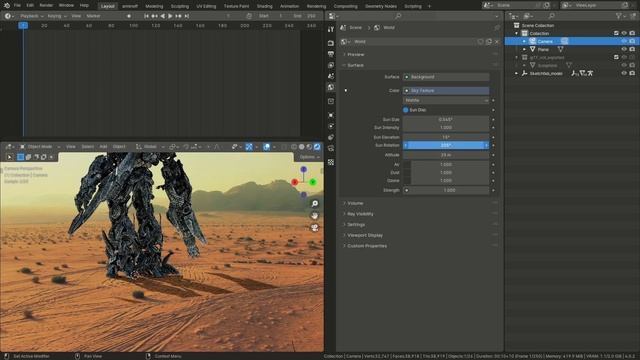Open the Tool properties tab icon

click(331, 29)
